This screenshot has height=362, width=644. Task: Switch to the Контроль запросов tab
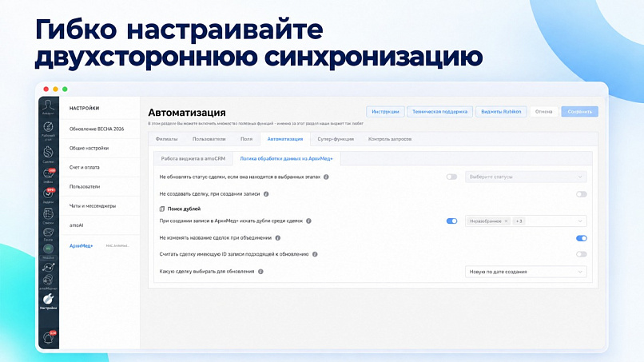click(390, 139)
